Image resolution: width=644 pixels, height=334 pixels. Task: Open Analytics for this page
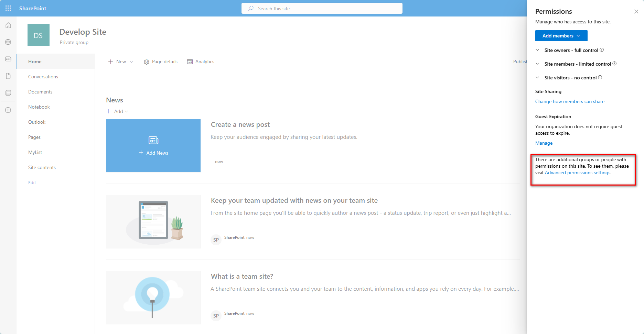click(201, 62)
